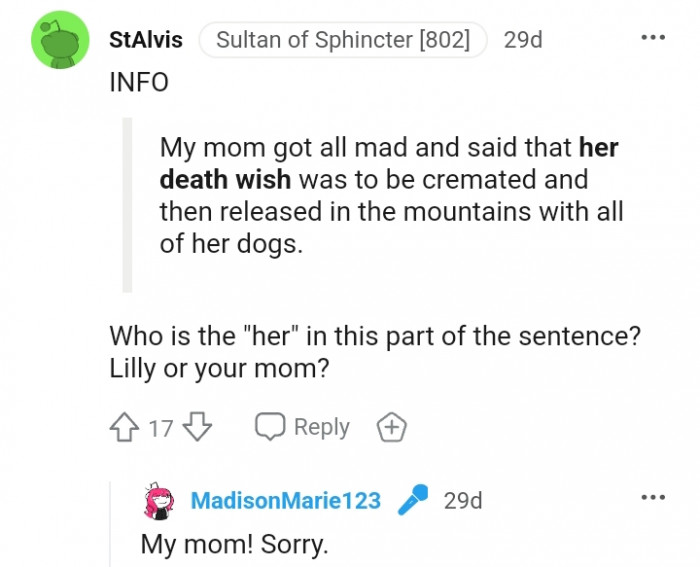
Task: Click the award plus icon
Action: tap(392, 428)
